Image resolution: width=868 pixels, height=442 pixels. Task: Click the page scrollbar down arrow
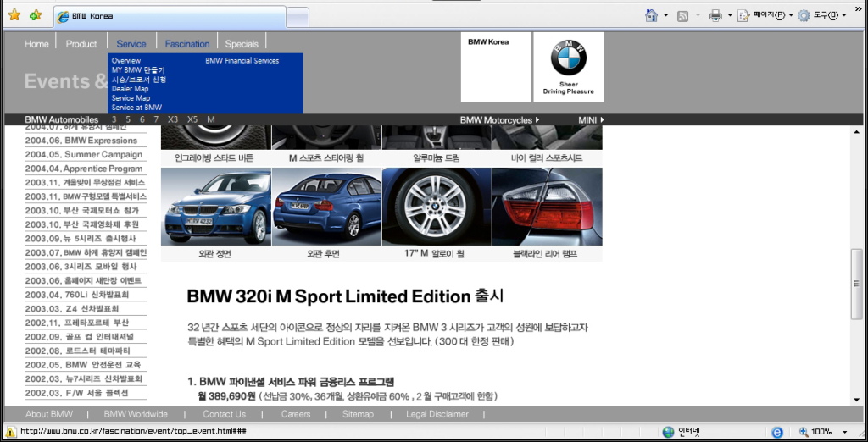(x=857, y=400)
